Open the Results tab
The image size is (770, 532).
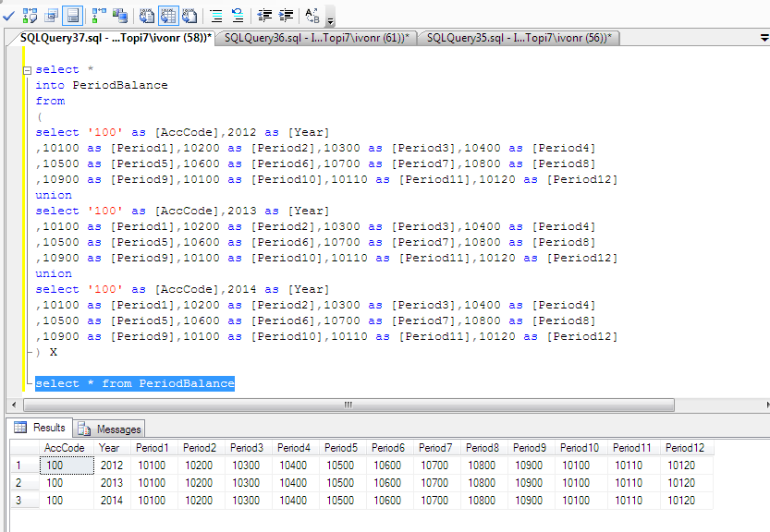[41, 428]
